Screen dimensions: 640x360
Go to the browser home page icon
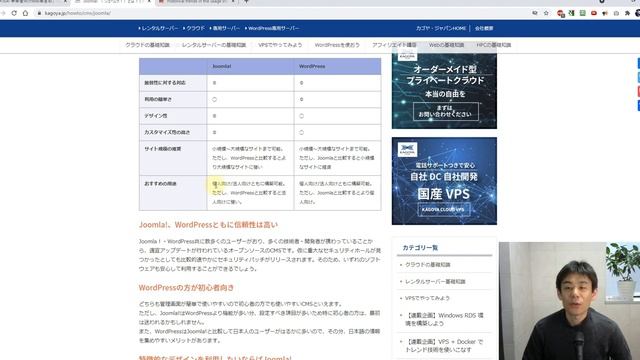pyautogui.click(x=26, y=13)
